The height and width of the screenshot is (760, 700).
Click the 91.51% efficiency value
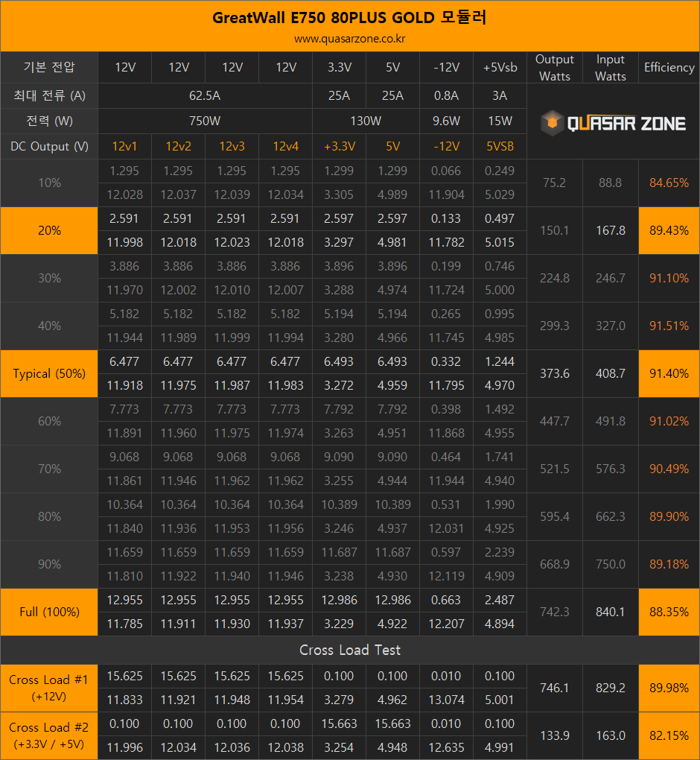coord(668,326)
